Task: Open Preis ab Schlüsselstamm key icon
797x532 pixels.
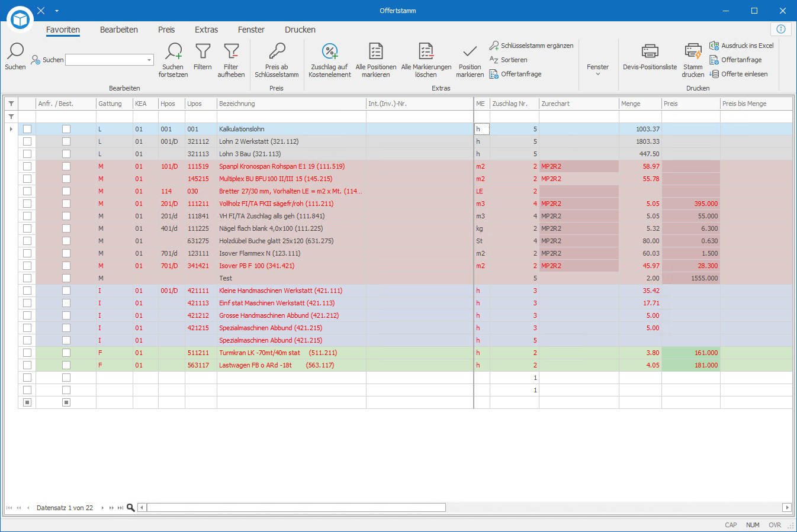Action: 277,51
